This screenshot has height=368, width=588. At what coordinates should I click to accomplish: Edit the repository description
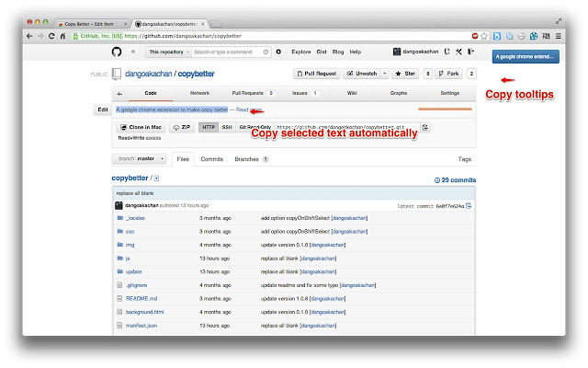(x=103, y=109)
